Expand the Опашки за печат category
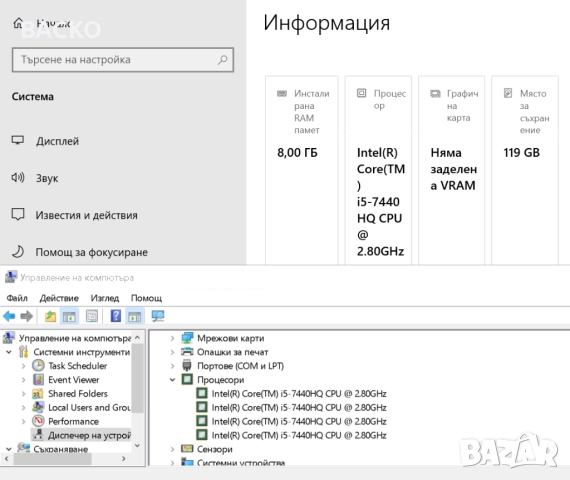This screenshot has width=570, height=480. pyautogui.click(x=172, y=352)
